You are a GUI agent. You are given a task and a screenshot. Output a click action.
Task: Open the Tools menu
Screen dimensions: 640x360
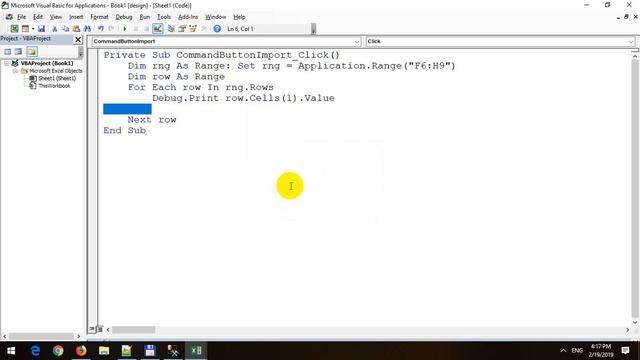(x=164, y=17)
